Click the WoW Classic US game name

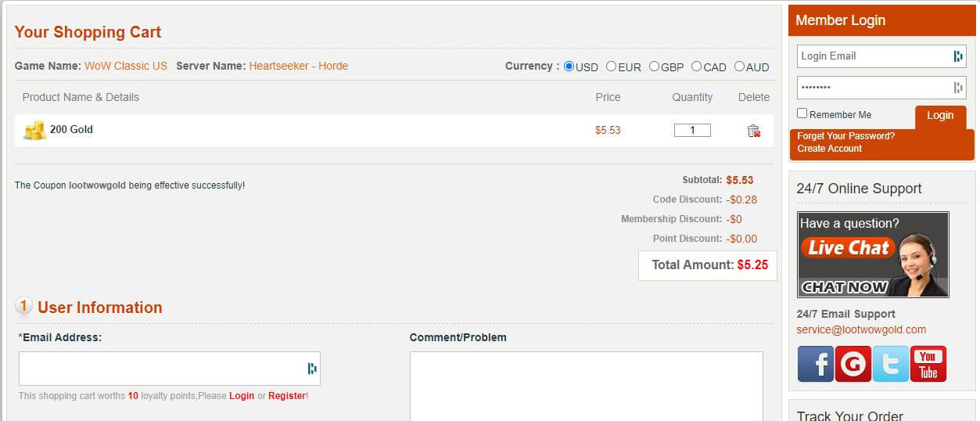click(x=126, y=67)
